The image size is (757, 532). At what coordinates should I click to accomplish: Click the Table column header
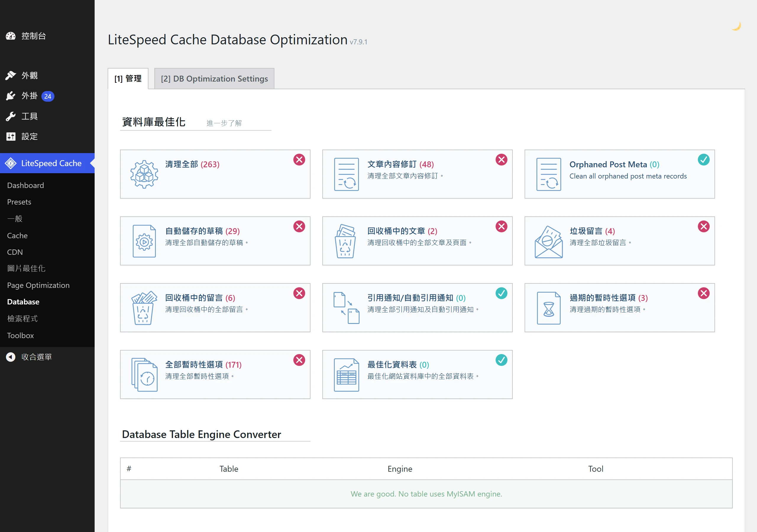point(229,469)
